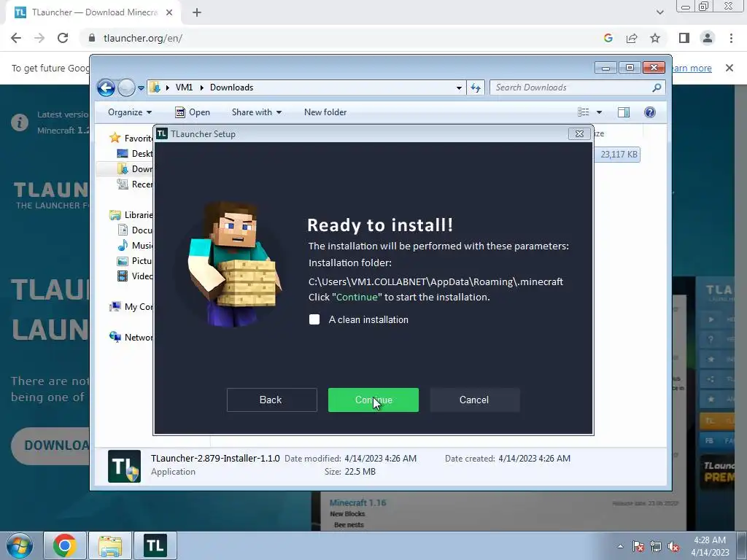Click the File Explorer taskbar icon
The image size is (747, 560).
(x=110, y=545)
